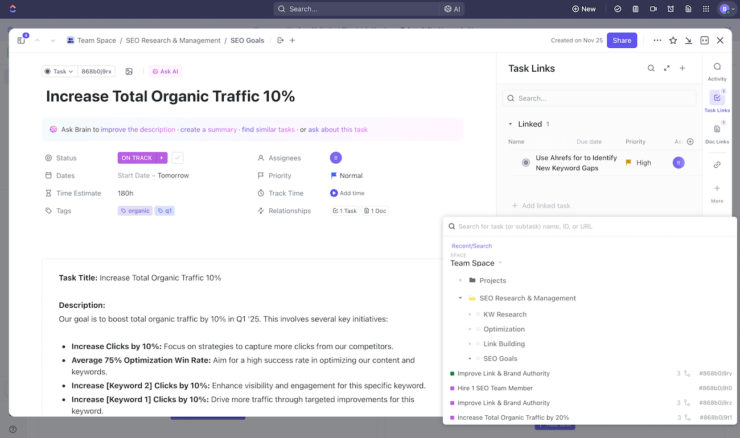Toggle status circle for Use Ahrefs task
The image size is (740, 438).
click(x=526, y=162)
